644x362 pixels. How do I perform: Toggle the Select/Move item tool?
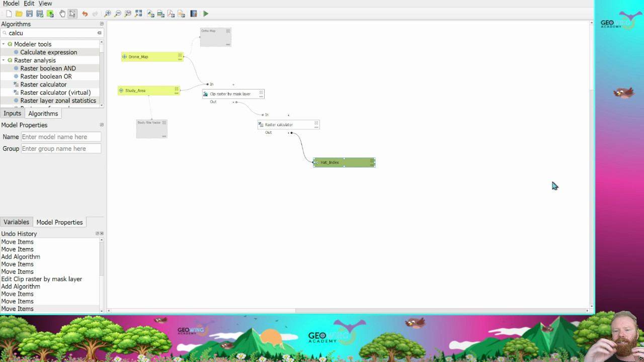click(x=72, y=14)
